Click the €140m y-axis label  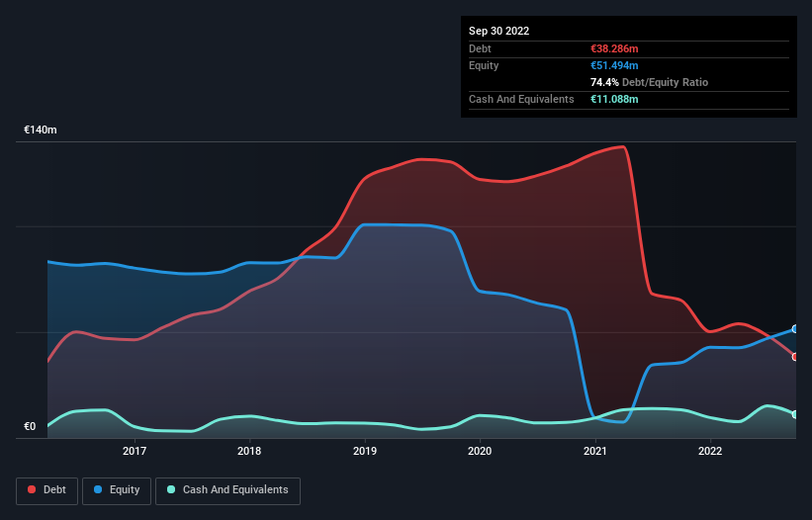point(41,130)
